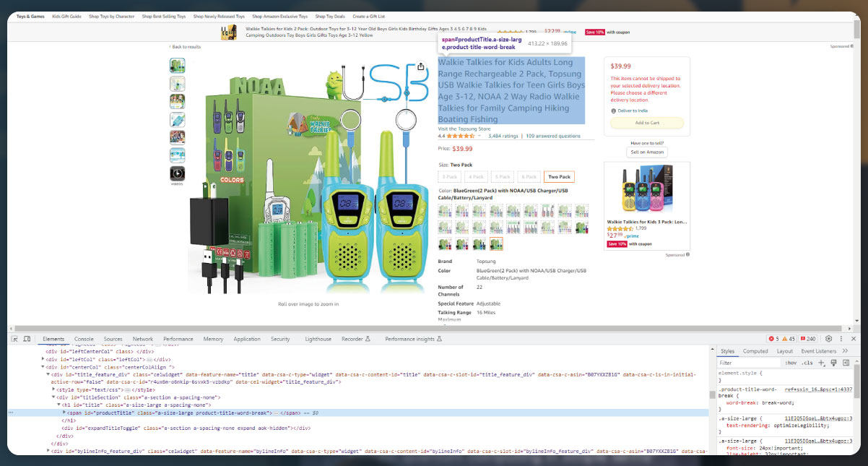
Task: Click the Add to Cart button
Action: click(x=646, y=123)
